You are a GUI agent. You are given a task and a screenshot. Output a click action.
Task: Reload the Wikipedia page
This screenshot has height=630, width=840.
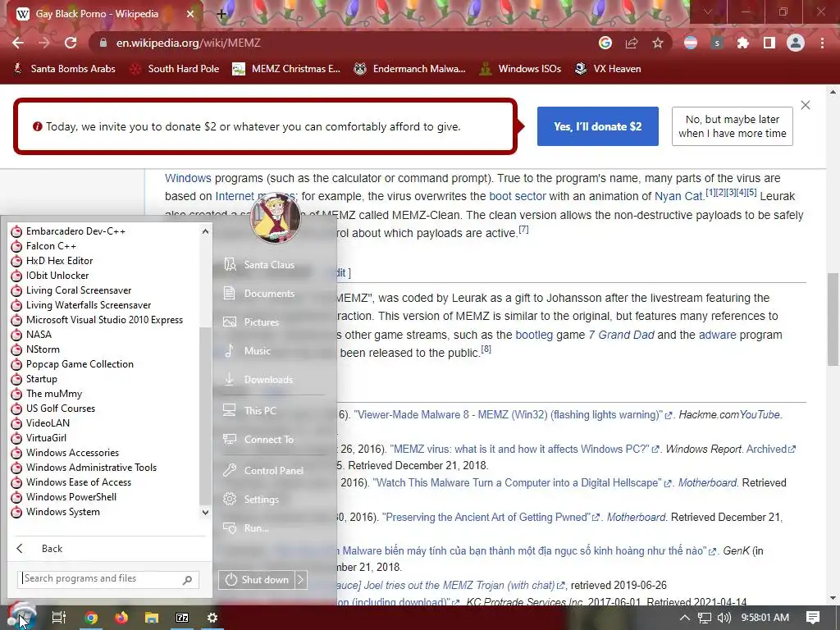71,43
